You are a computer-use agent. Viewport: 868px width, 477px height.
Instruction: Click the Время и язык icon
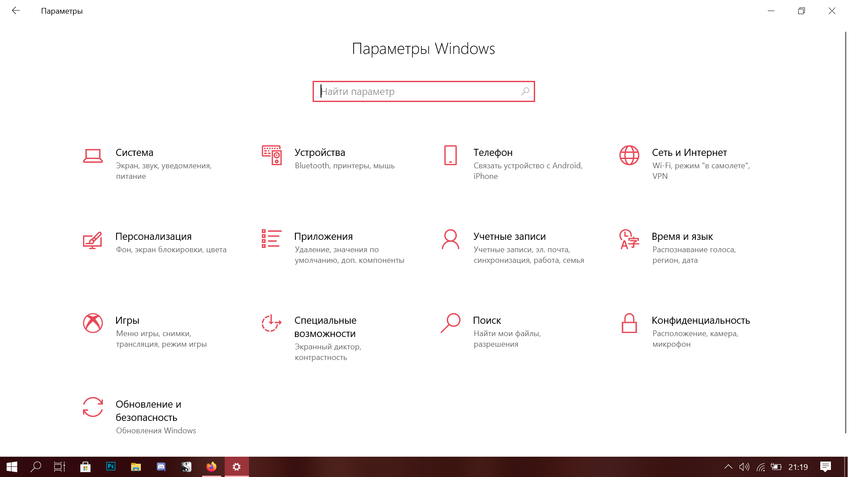coord(629,239)
